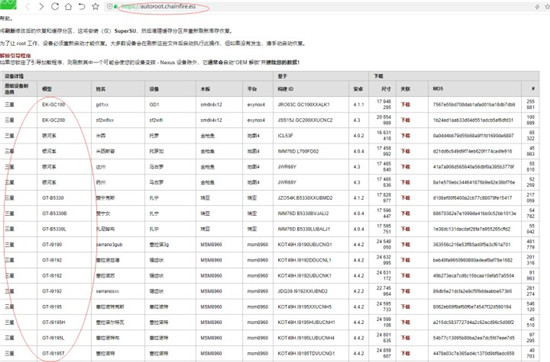This screenshot has height=362, width=550.
Task: Download the IMM76D.L700FD02 build package
Action: [x=405, y=151]
